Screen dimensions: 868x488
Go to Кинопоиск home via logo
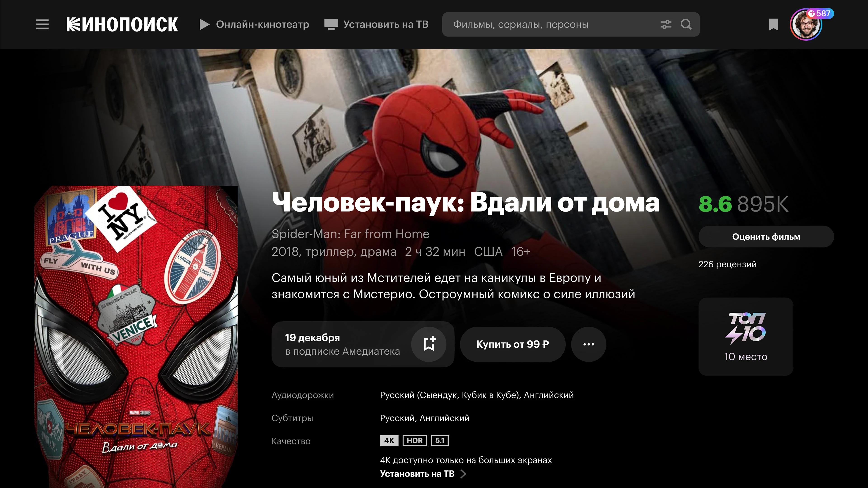click(122, 24)
